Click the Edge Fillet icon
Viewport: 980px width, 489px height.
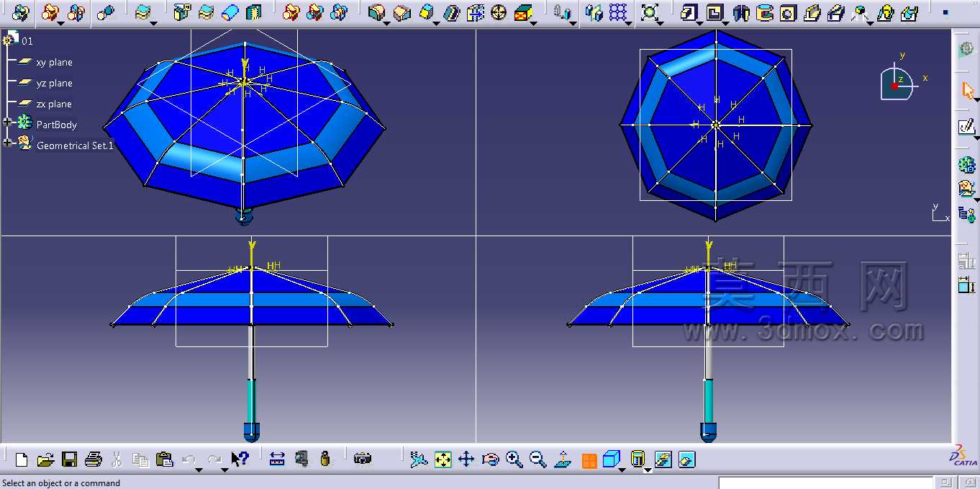(x=376, y=12)
